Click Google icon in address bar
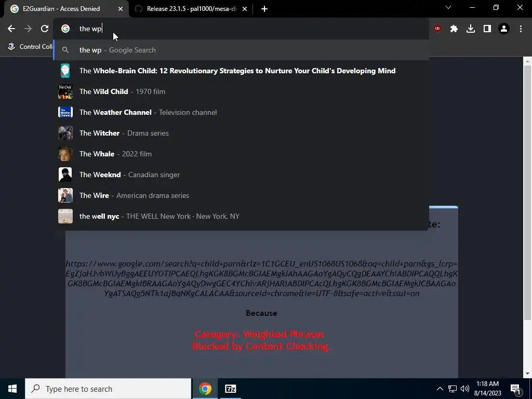This screenshot has height=399, width=532. tap(65, 29)
